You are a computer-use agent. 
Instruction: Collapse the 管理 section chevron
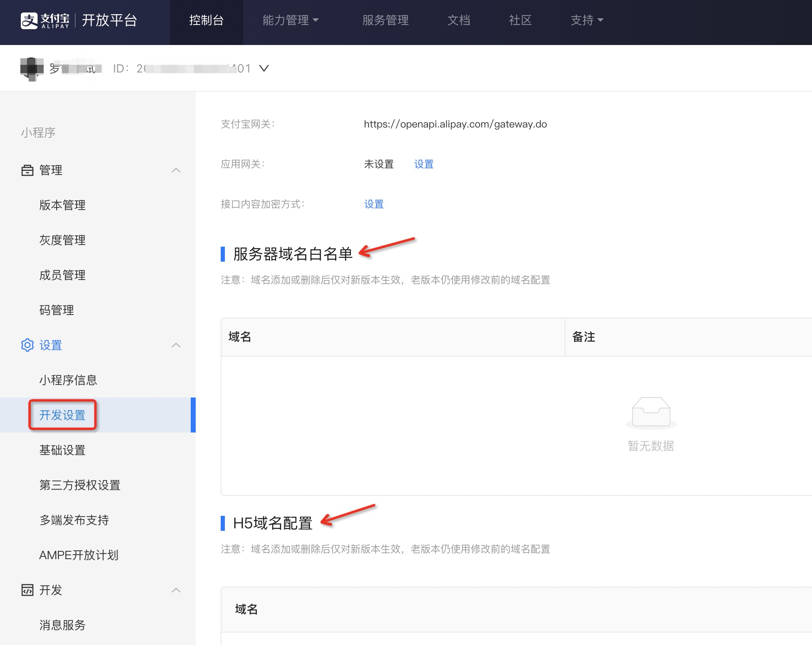[176, 170]
